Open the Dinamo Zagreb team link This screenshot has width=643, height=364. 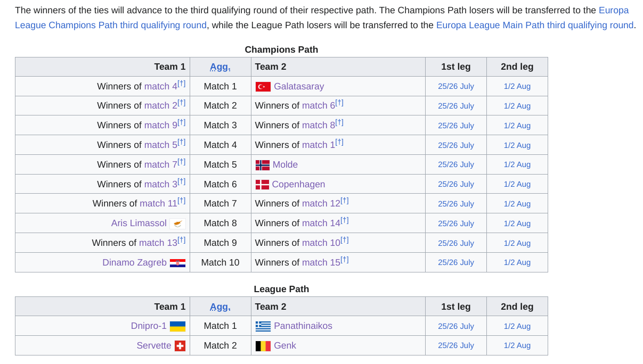click(x=134, y=262)
